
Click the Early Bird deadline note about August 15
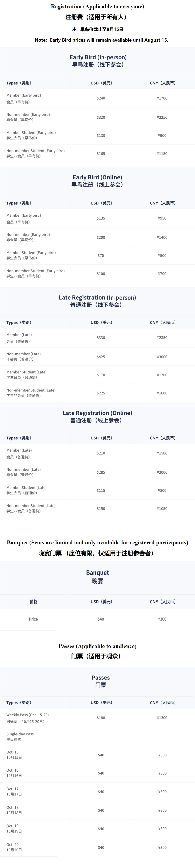101,40
